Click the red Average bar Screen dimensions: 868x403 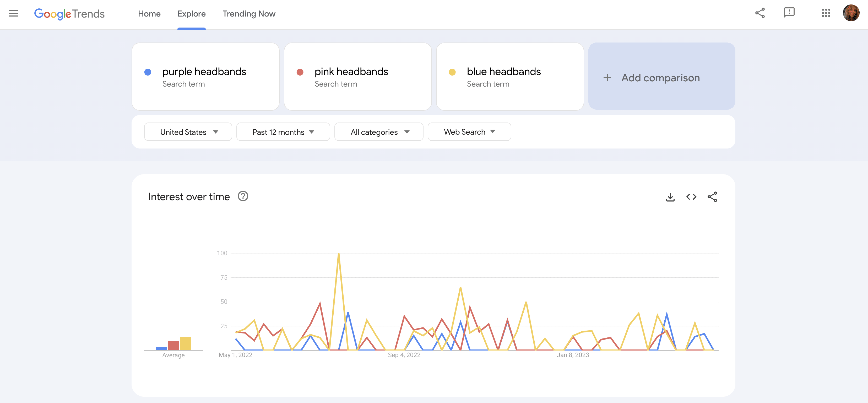tap(173, 345)
